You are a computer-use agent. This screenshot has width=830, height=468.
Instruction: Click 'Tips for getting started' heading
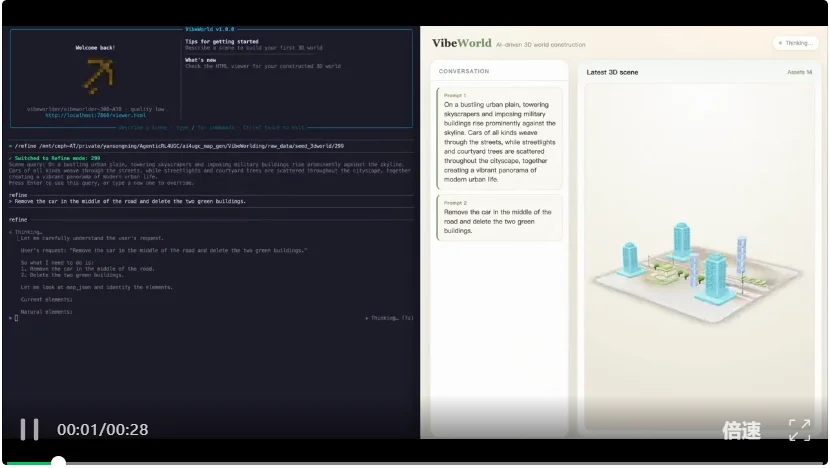222,41
